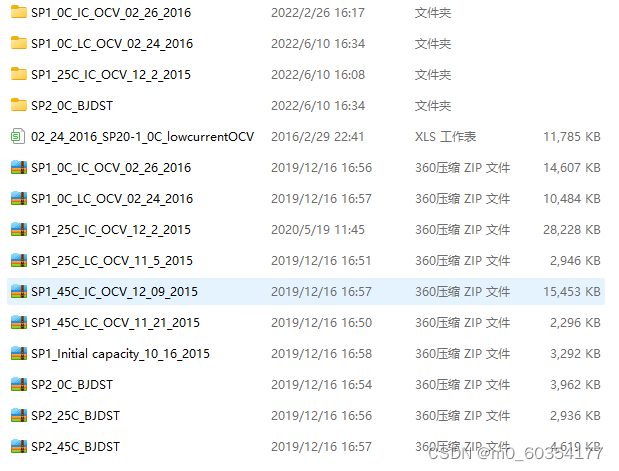
Task: Select the SP1_0C_LC_OCV_02_24_2016 folder icon
Action: [x=19, y=43]
